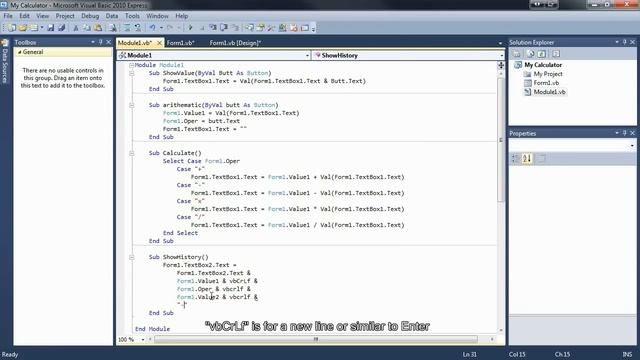The width and height of the screenshot is (640, 360).
Task: Open the Help menu
Action: click(x=182, y=16)
